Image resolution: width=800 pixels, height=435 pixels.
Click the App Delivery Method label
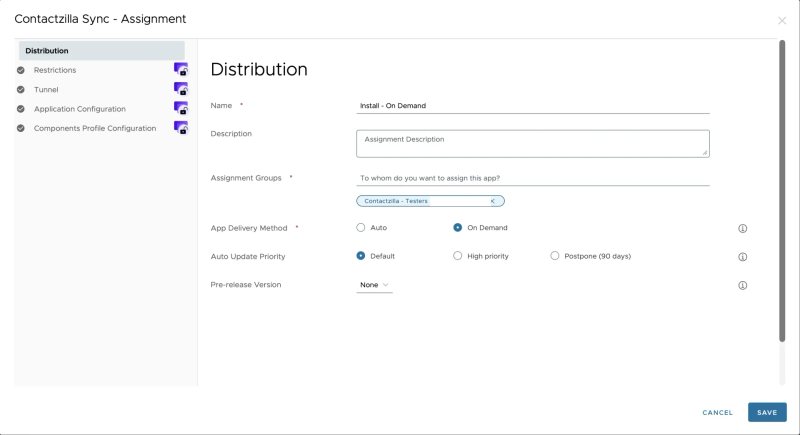249,228
